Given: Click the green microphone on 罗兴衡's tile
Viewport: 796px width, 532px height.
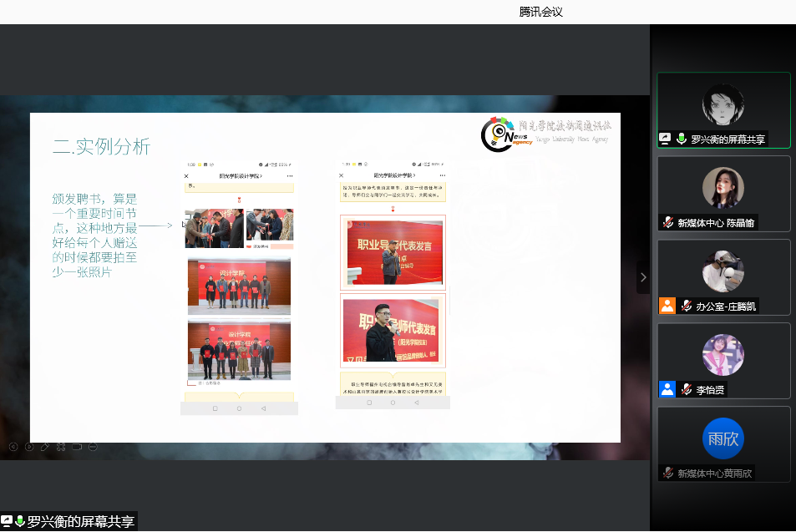Looking at the screenshot, I should click(682, 139).
